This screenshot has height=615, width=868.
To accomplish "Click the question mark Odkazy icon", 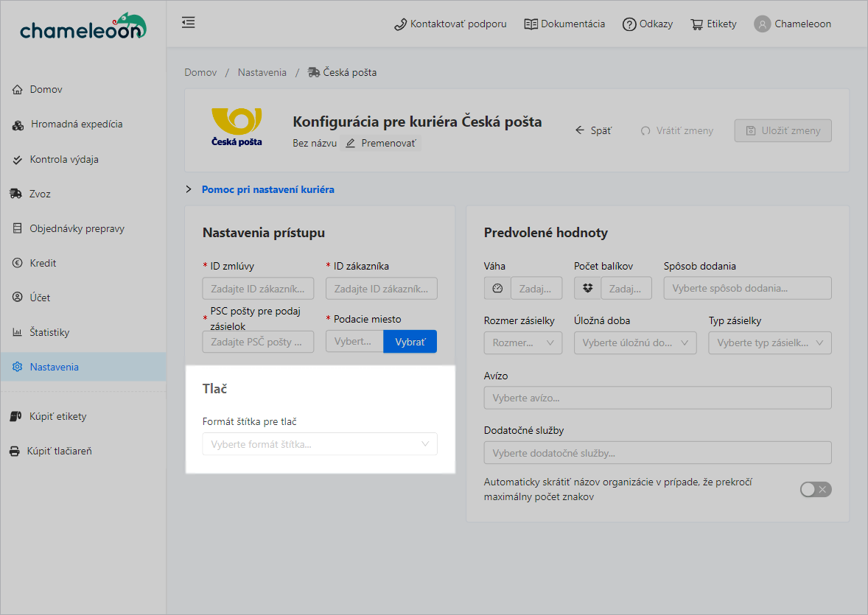I will click(x=629, y=24).
